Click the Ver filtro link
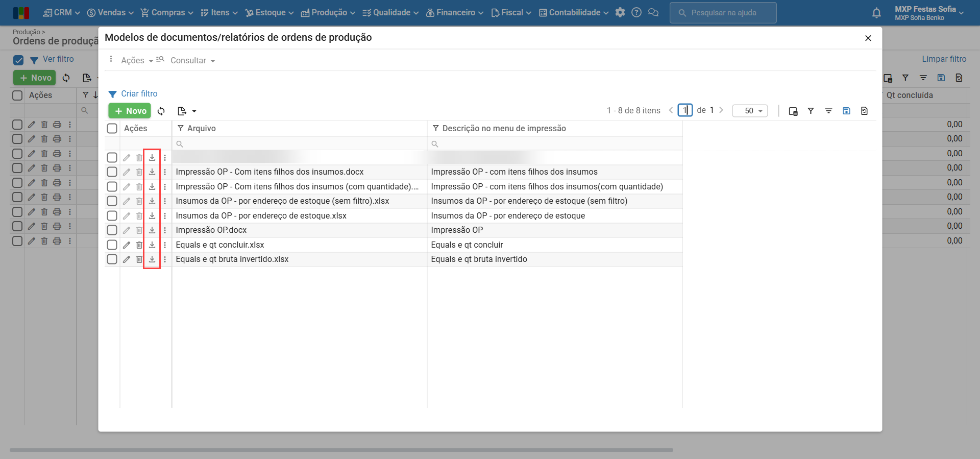980x459 pixels. click(x=58, y=59)
